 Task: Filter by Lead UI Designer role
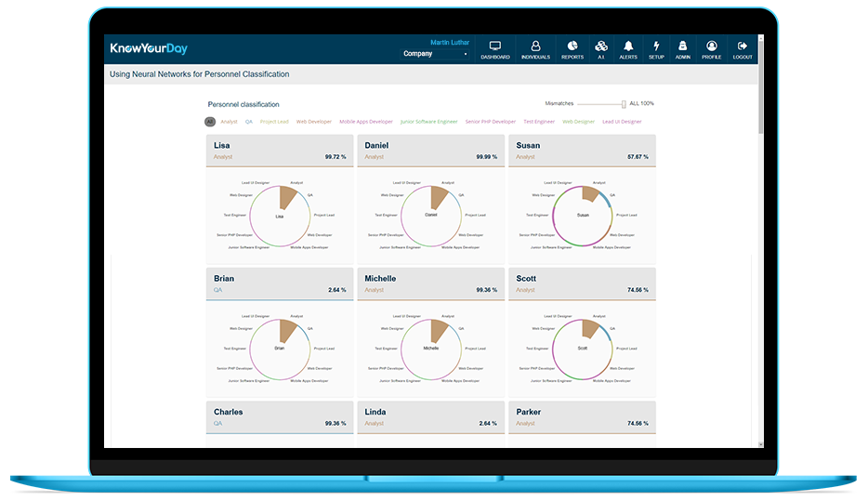click(622, 122)
